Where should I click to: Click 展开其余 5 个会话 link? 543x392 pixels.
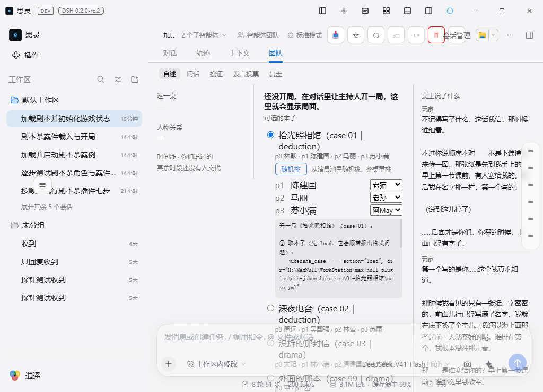pos(47,207)
